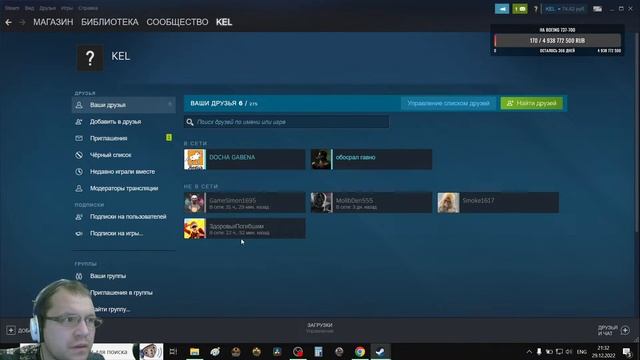Viewport: 640px width, 360px height.
Task: Open the Steam menu
Action: (x=12, y=8)
